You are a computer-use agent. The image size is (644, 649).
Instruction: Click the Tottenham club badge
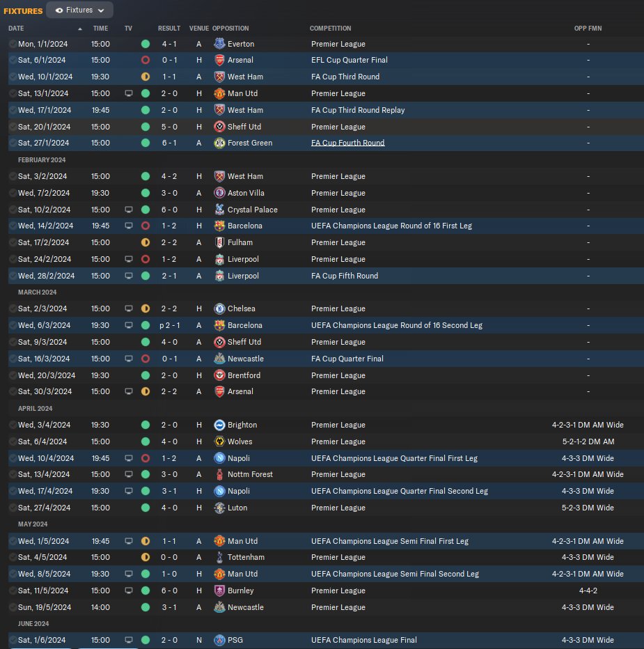(219, 557)
